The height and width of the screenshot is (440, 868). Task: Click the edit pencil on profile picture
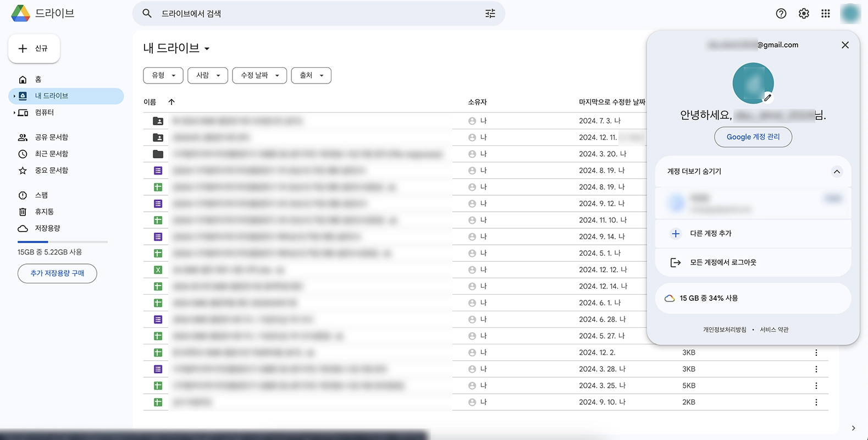pos(768,98)
